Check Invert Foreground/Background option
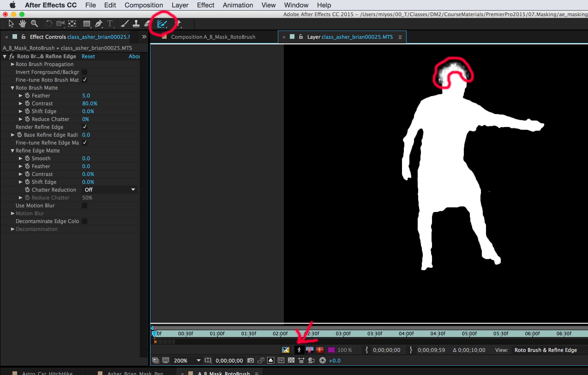 coord(84,72)
